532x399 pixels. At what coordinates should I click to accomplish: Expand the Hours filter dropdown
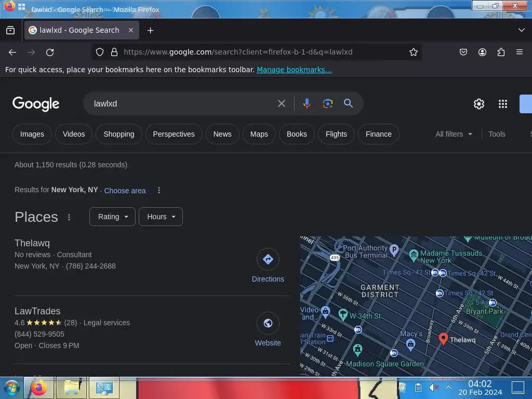161,217
